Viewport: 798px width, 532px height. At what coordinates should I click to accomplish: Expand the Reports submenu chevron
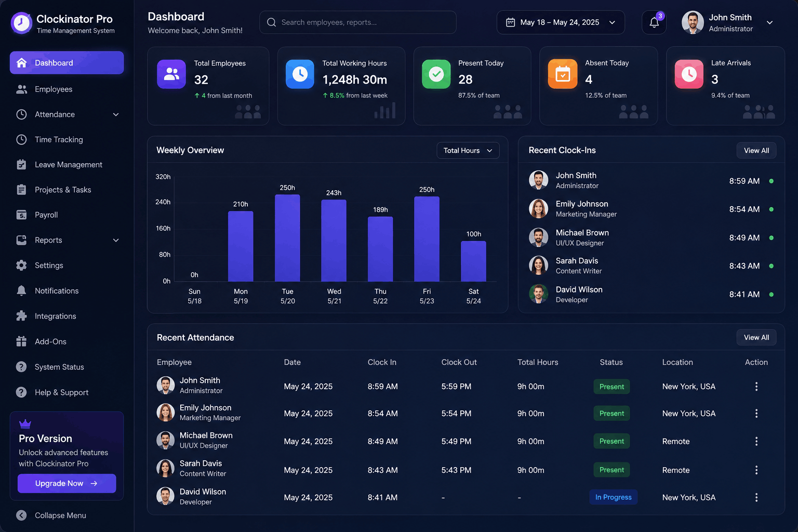click(116, 240)
